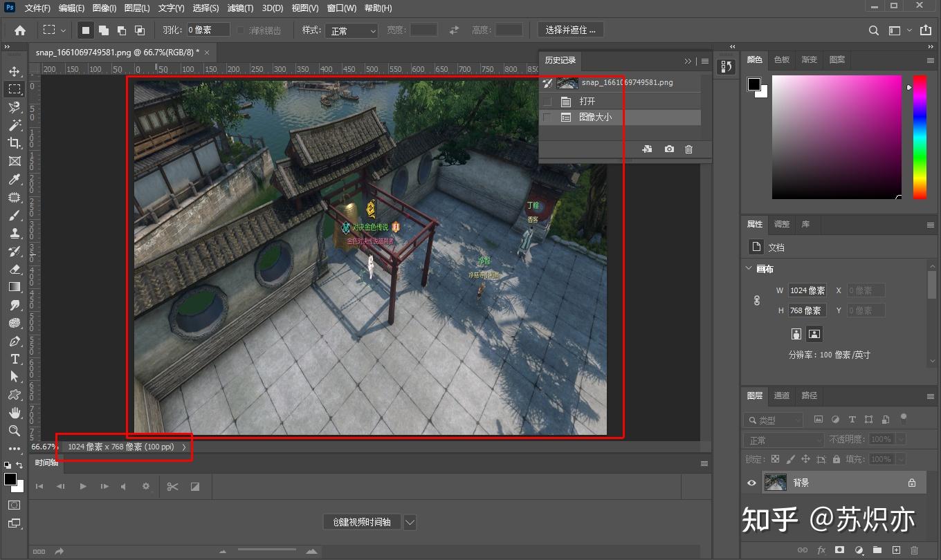Open the marquee tool preset picker
The width and height of the screenshot is (941, 560).
[x=55, y=30]
